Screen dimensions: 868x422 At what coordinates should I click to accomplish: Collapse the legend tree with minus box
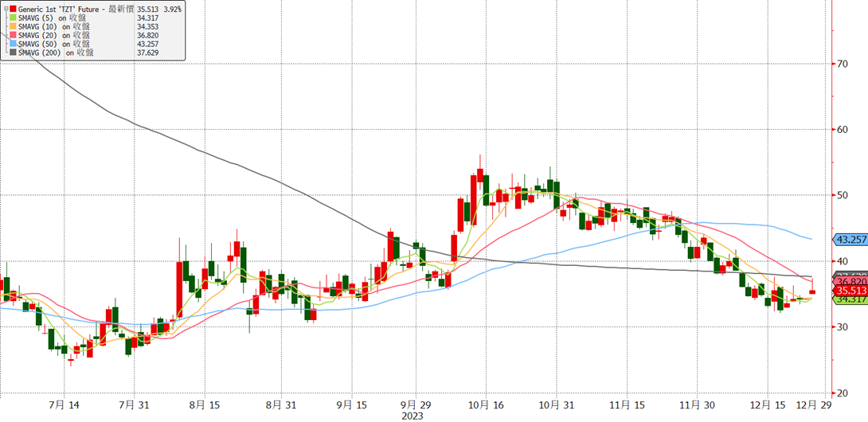click(6, 10)
